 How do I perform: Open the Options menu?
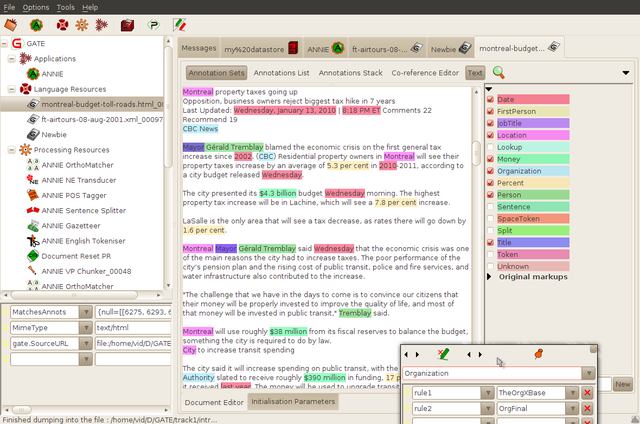point(36,7)
